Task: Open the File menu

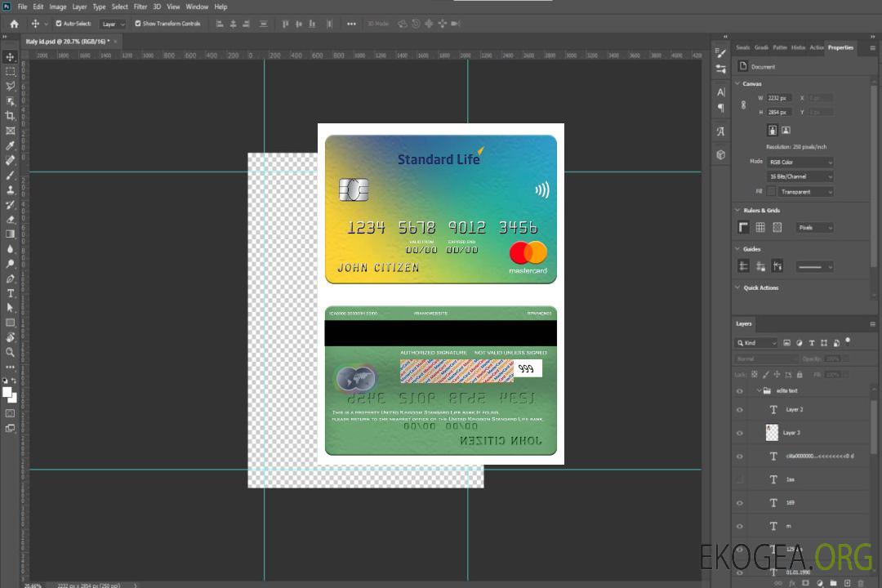Action: [x=23, y=7]
